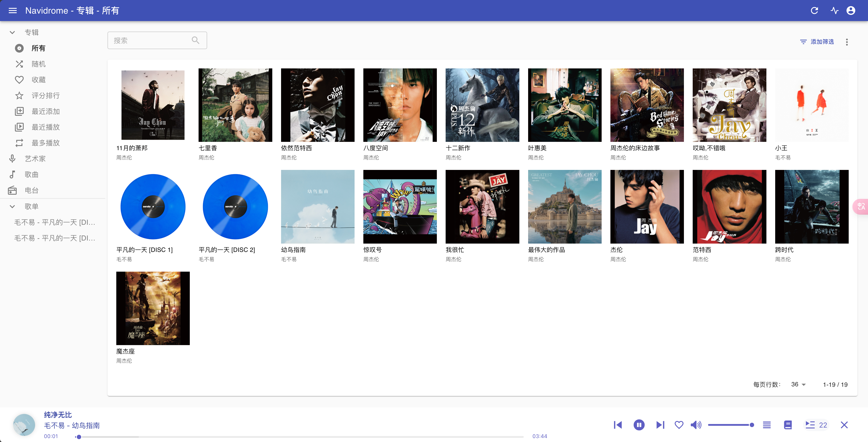
Task: Open 平凡的一天 [DISC 2] vinyl cover
Action: click(x=235, y=207)
